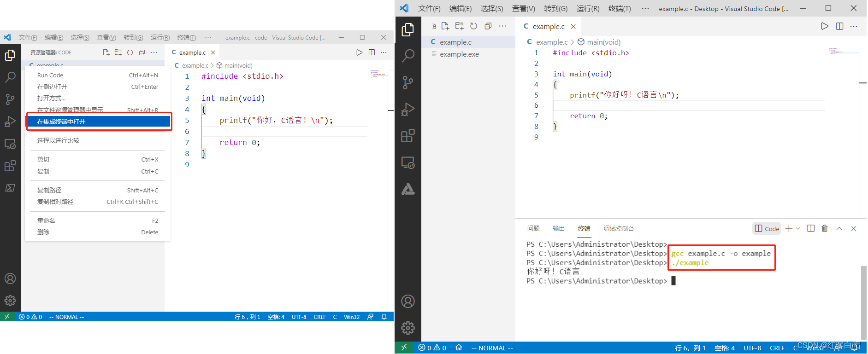Click Code terminal profile button
This screenshot has width=868, height=354.
(x=767, y=228)
